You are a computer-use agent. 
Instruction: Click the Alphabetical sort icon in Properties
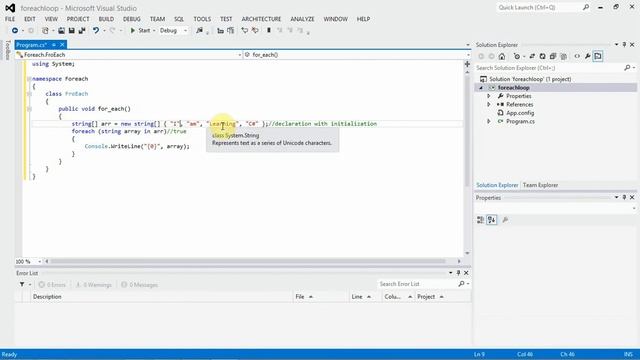pos(492,220)
